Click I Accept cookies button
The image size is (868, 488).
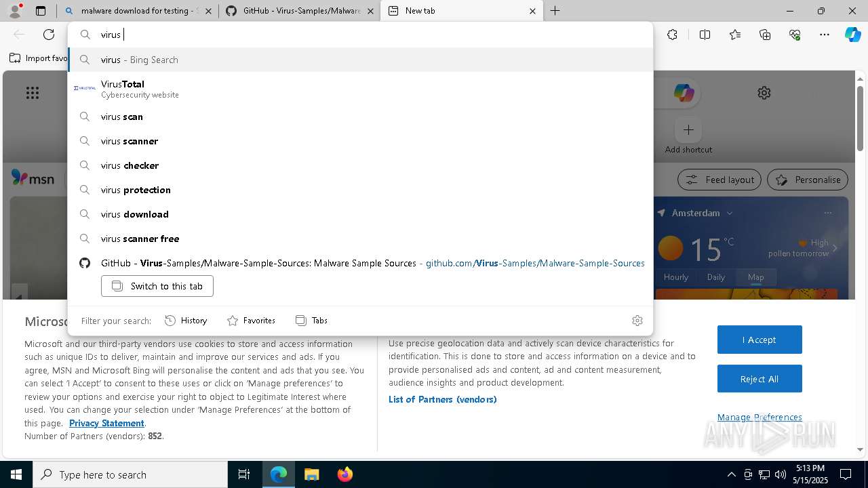(759, 340)
